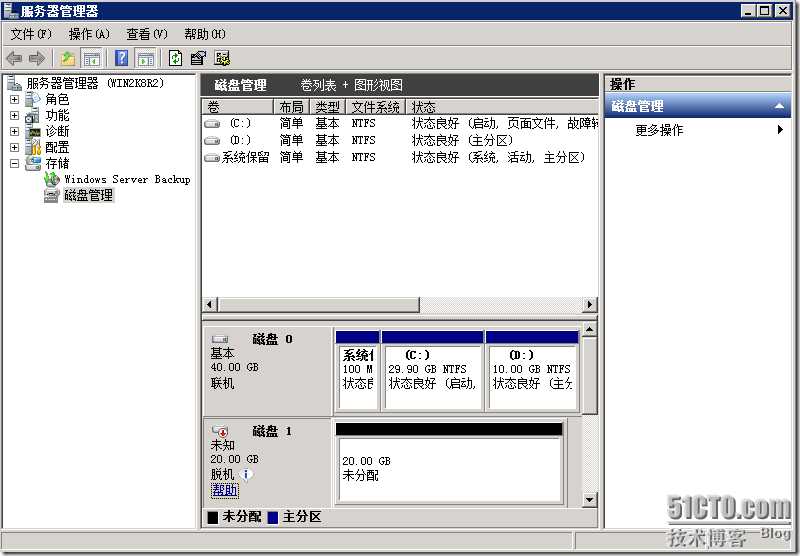Toggle the console tree pane icon

pos(92,59)
